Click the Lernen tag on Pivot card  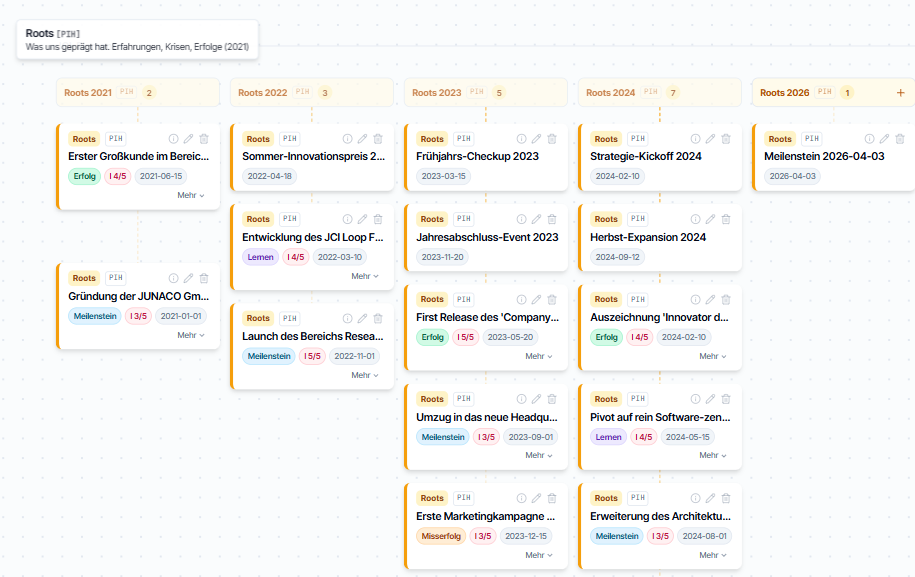pyautogui.click(x=608, y=437)
